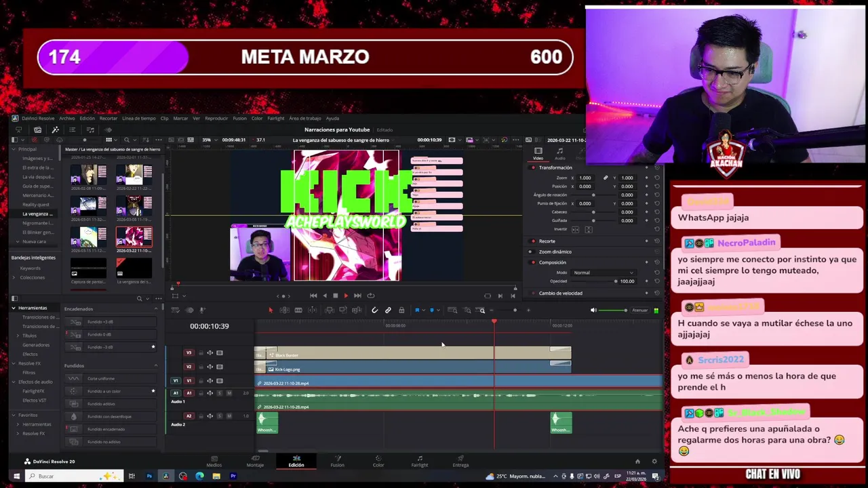Click the Atenuar dim button

coord(639,310)
